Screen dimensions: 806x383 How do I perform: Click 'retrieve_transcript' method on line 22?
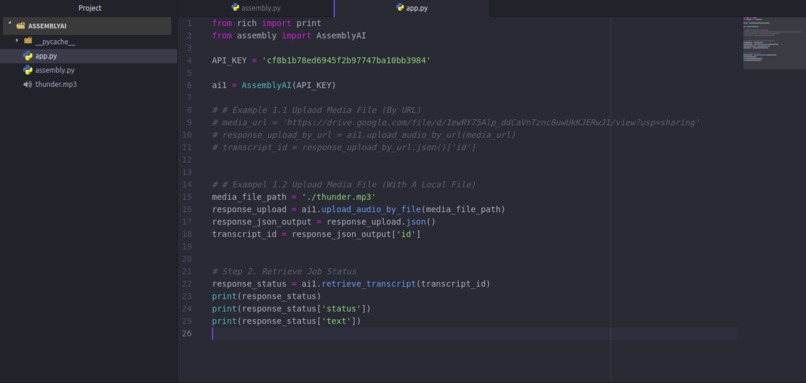pos(369,284)
